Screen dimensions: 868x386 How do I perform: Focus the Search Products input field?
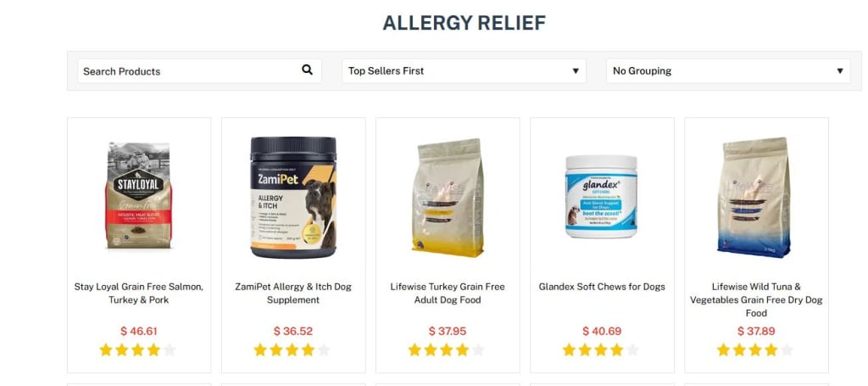[199, 71]
